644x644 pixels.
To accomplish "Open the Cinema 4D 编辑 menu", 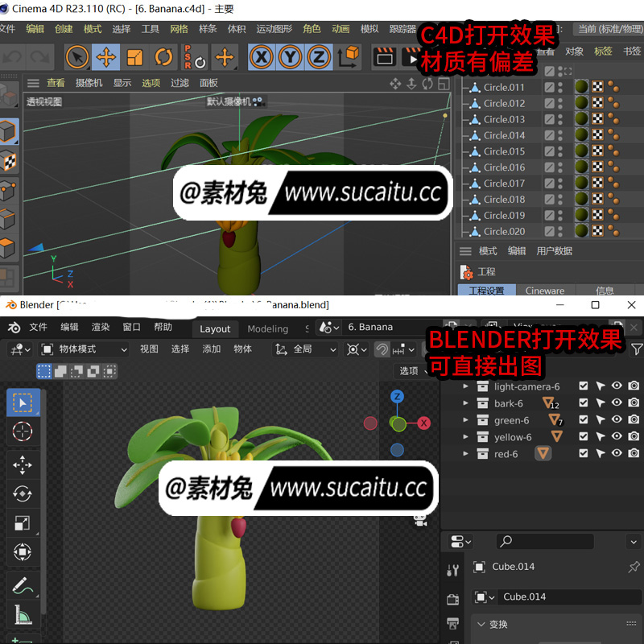I will (35, 29).
